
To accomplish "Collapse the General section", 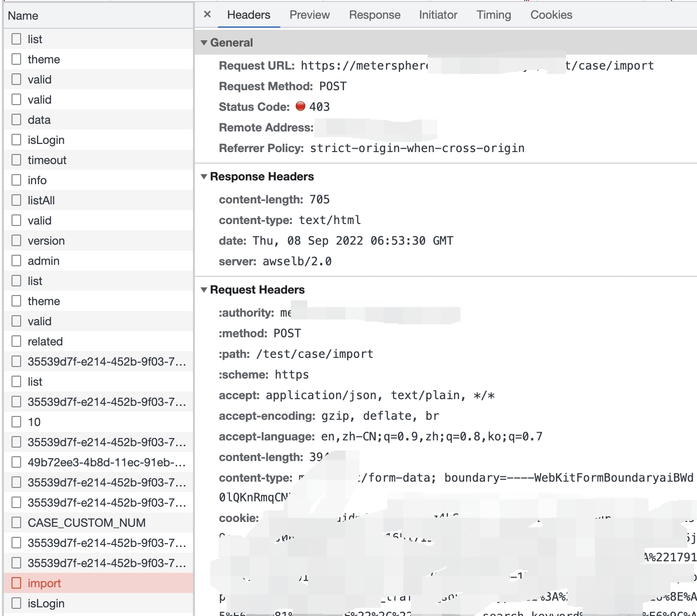I will (x=204, y=43).
